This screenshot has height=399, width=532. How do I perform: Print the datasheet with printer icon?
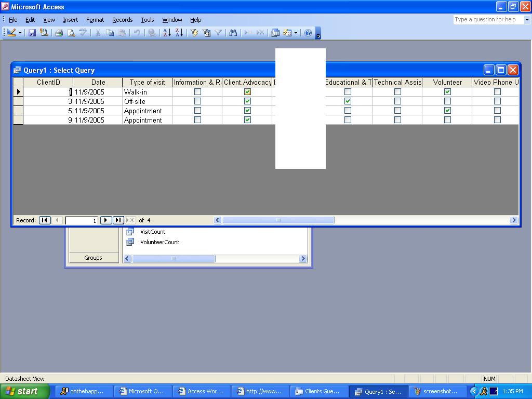coord(59,33)
